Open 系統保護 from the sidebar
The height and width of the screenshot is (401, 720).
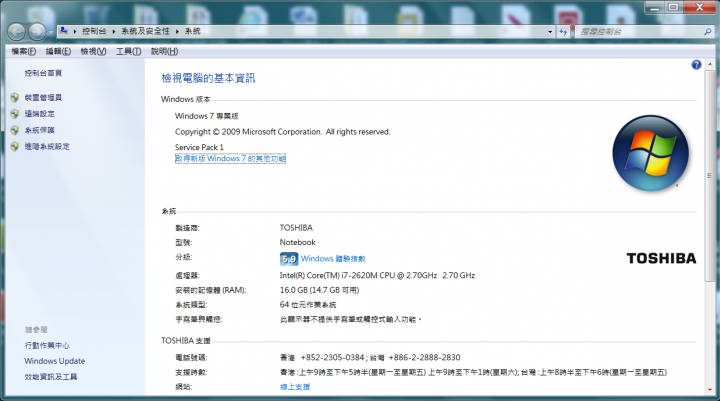tap(39, 130)
